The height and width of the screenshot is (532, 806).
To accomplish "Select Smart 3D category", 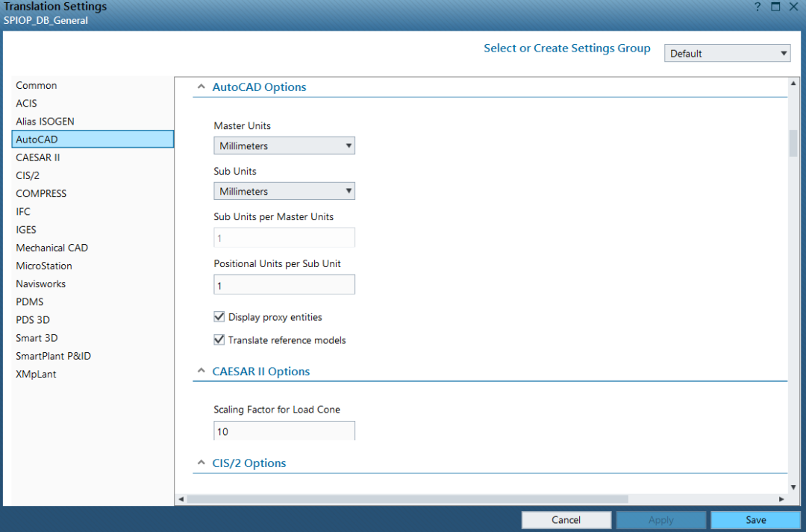I will coord(93,338).
